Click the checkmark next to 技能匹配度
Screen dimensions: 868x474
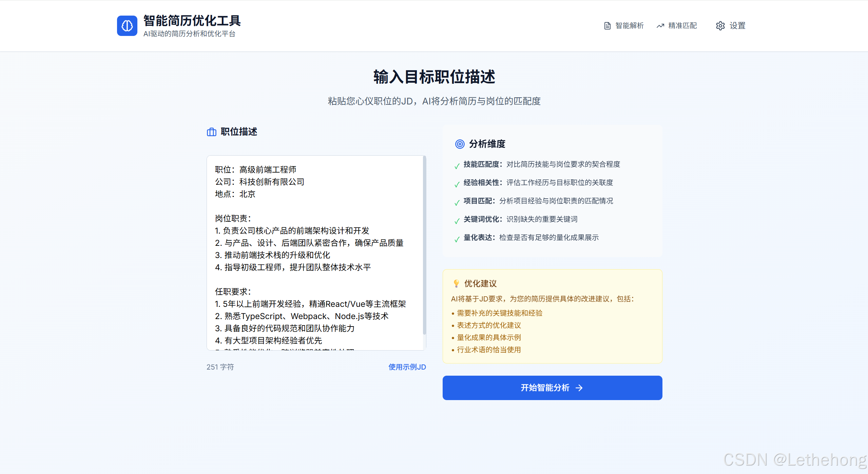pos(457,166)
